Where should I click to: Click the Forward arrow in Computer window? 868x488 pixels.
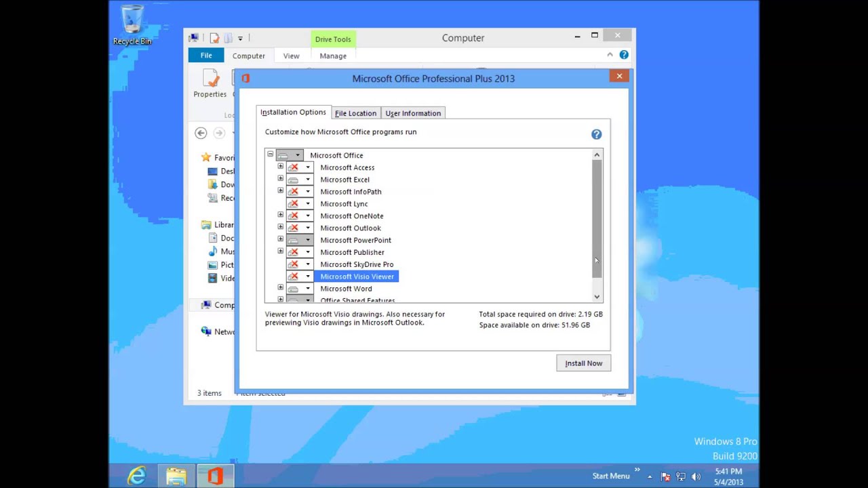[x=219, y=134]
